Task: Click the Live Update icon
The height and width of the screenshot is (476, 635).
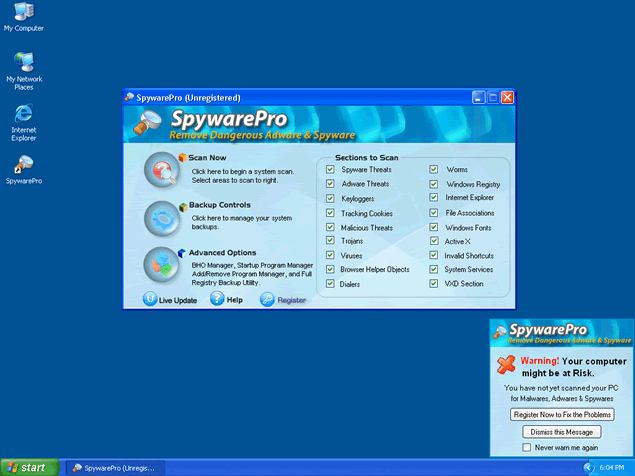Action: (x=150, y=299)
